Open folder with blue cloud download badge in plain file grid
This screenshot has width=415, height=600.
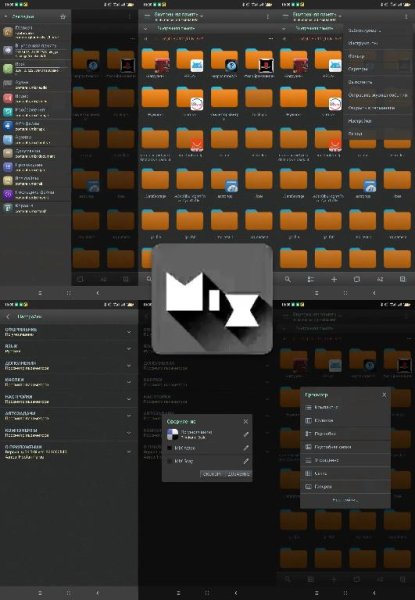pos(224,181)
